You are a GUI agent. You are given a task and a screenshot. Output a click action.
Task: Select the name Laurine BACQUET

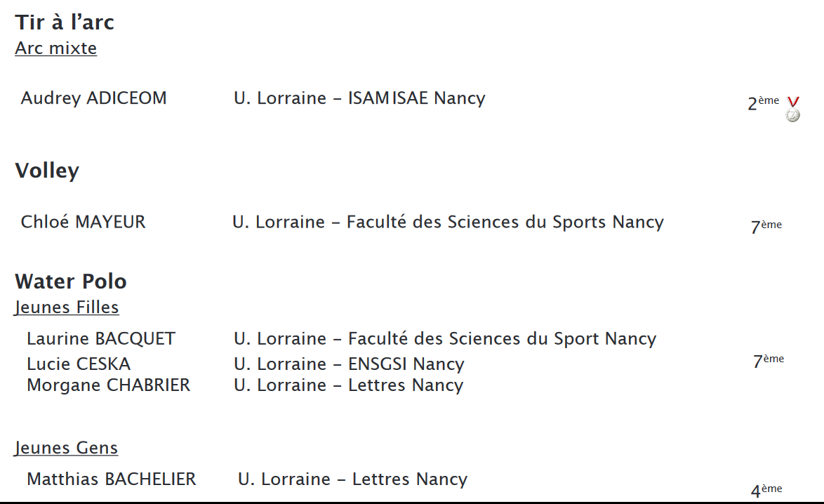101,339
